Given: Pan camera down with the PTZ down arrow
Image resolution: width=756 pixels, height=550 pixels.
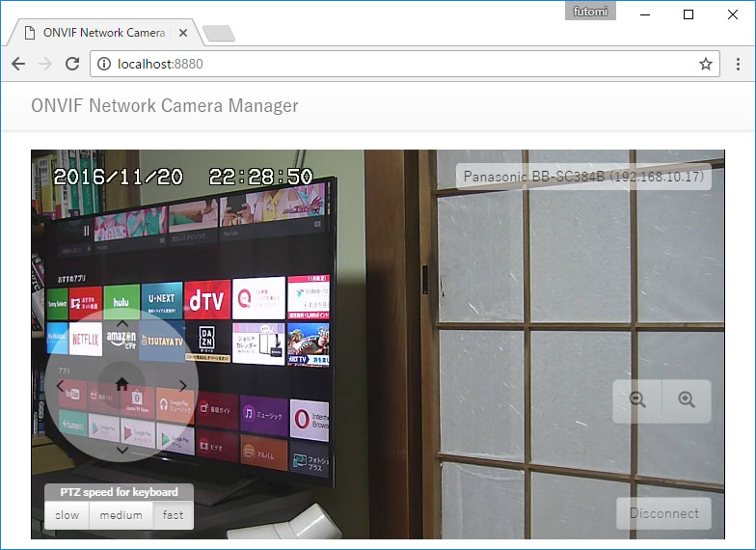Looking at the screenshot, I should pos(121,450).
